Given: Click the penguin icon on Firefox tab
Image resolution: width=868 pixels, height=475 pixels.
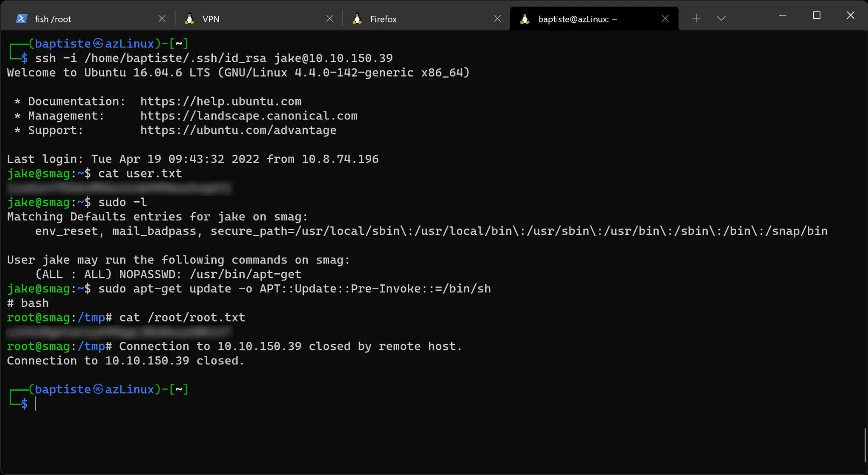Looking at the screenshot, I should click(x=357, y=19).
